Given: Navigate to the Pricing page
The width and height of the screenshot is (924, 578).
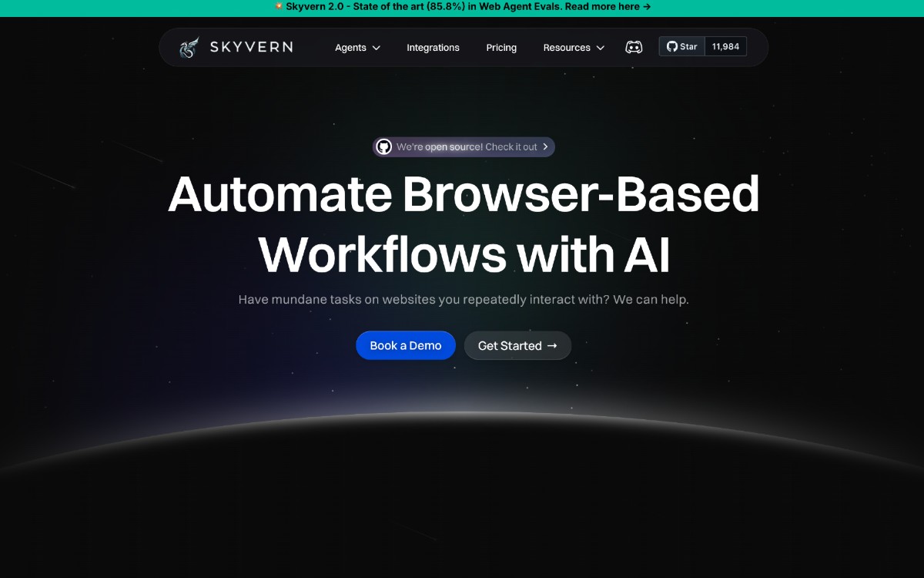Looking at the screenshot, I should click(501, 48).
